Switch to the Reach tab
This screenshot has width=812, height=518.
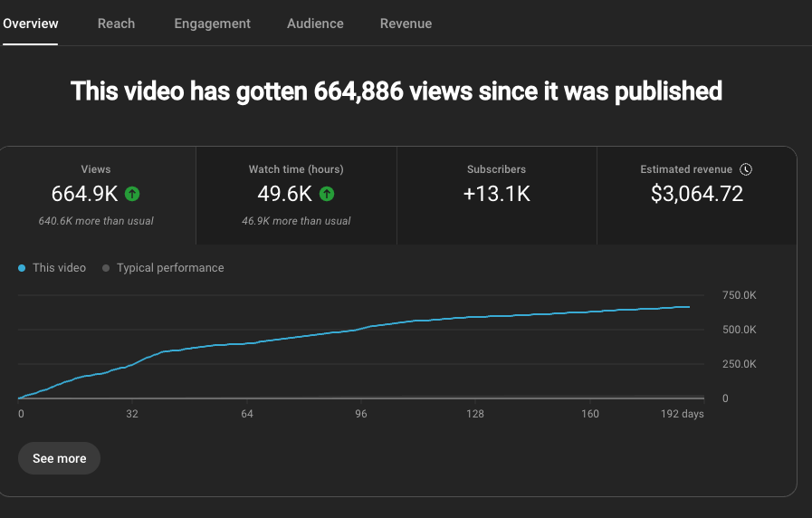click(x=116, y=24)
